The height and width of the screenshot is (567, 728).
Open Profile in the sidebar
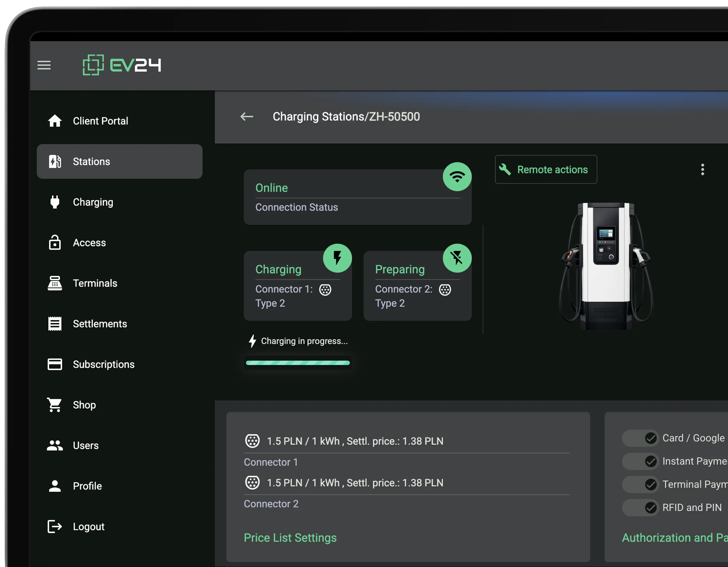tap(119, 486)
